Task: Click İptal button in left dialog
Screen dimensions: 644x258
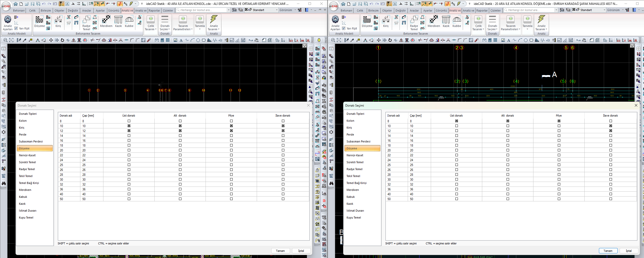Action: [x=301, y=251]
